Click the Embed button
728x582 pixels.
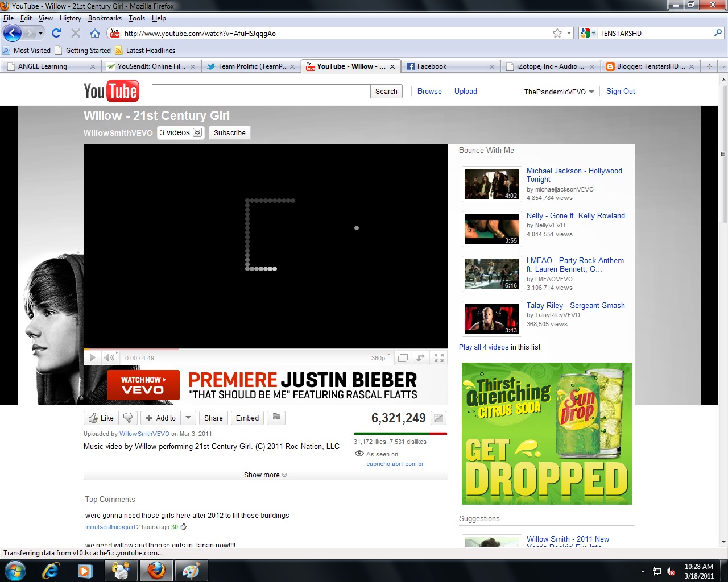pos(247,418)
